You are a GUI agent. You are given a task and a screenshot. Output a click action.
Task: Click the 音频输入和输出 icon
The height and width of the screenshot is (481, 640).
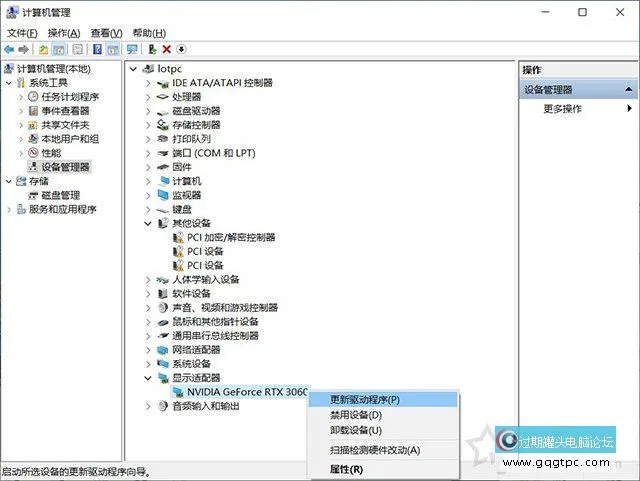point(163,406)
